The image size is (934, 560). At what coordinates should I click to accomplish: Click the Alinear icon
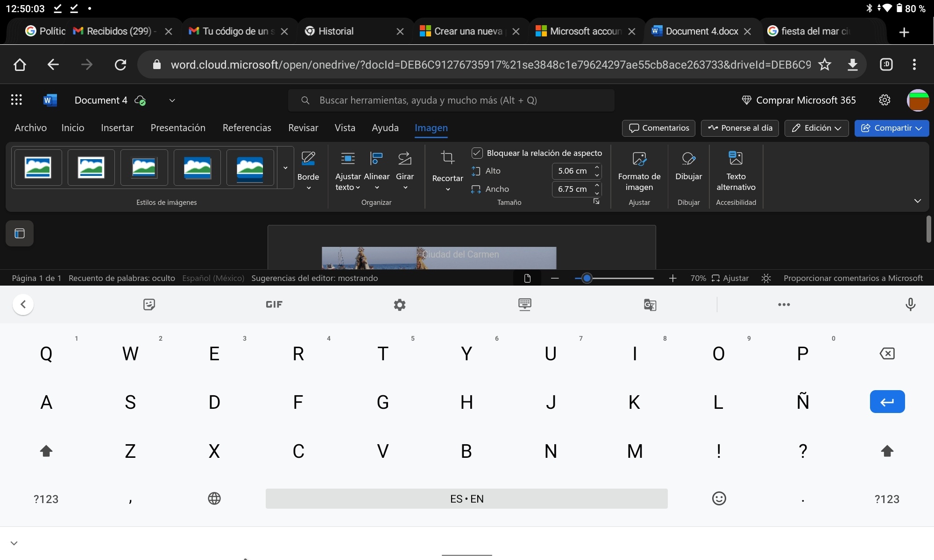pyautogui.click(x=376, y=159)
